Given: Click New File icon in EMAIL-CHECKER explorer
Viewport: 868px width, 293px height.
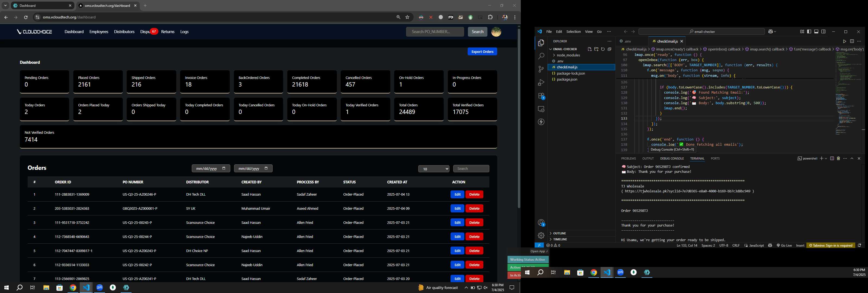Looking at the screenshot, I should coord(589,49).
